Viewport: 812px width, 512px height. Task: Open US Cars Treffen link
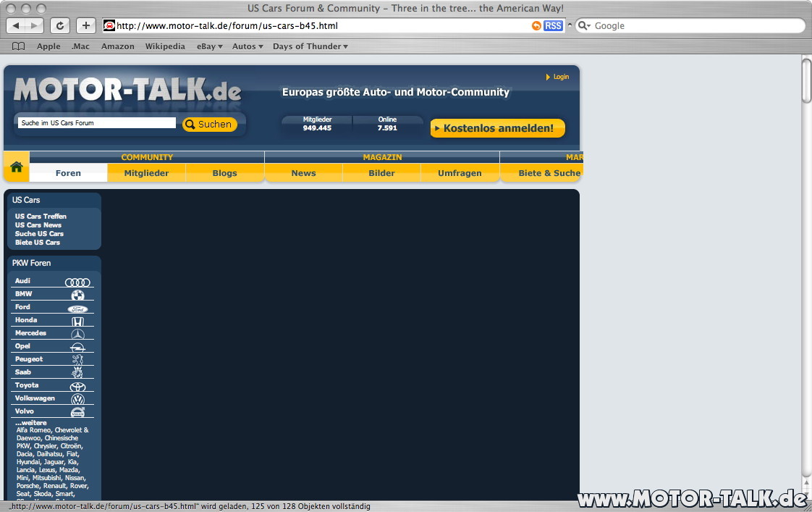pos(41,216)
